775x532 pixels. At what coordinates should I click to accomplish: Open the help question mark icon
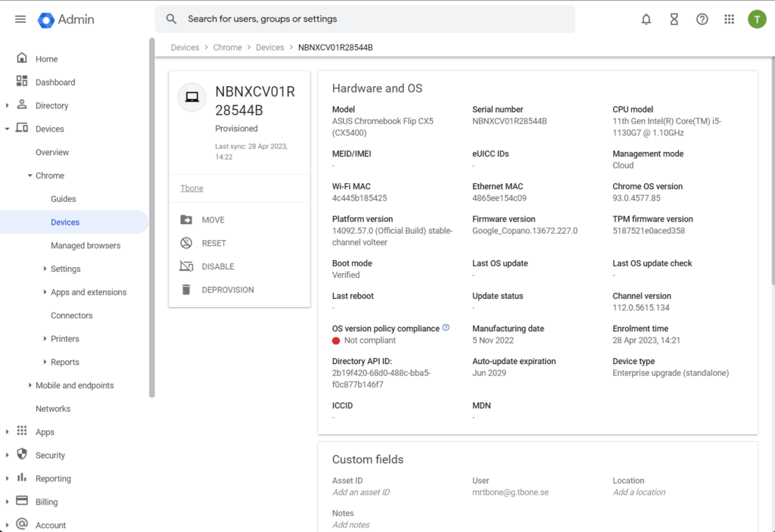coord(702,19)
